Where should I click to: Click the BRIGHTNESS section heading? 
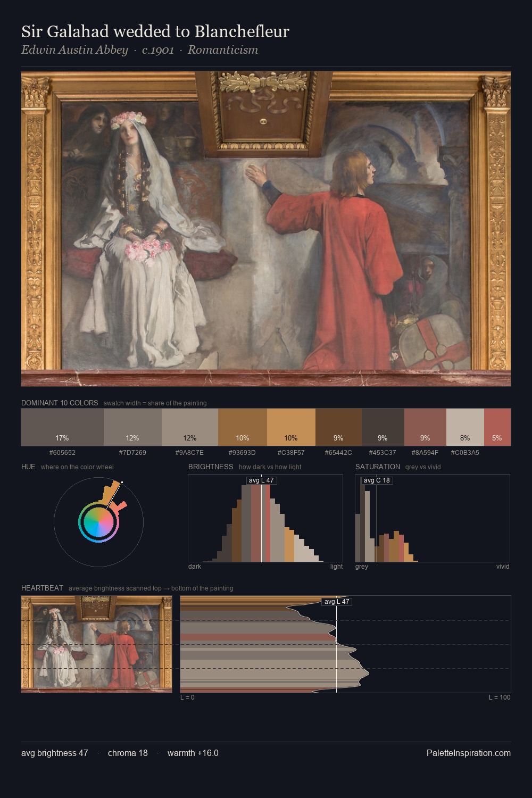click(x=211, y=467)
